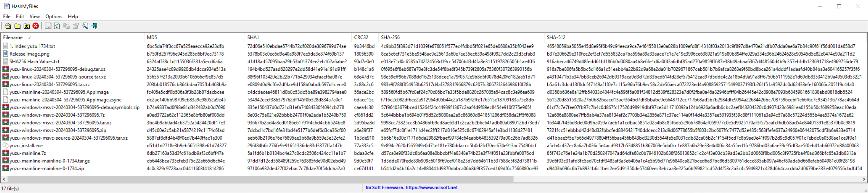Click the horizontal scrollbar thumb
868x193 pixels.
pos(260,179)
